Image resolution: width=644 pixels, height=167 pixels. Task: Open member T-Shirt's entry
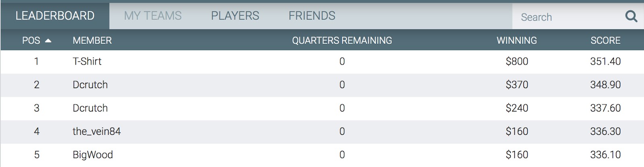point(87,61)
